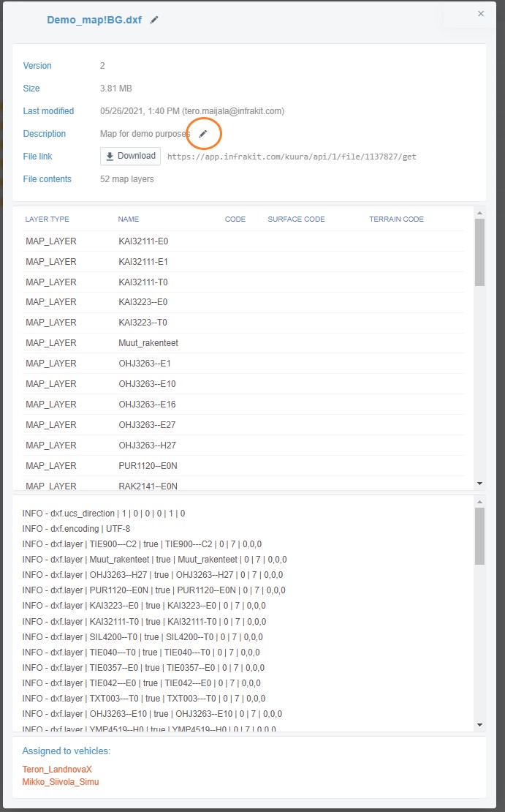Click the dxf.encoding UTF-8 log line
Image resolution: width=505 pixels, height=812 pixels.
tap(76, 529)
